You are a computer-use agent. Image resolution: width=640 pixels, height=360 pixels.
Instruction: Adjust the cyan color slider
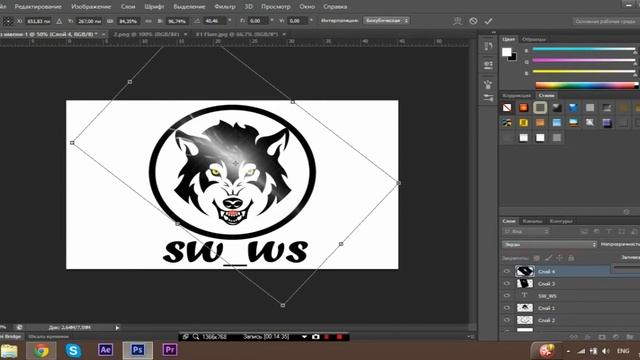click(x=584, y=49)
